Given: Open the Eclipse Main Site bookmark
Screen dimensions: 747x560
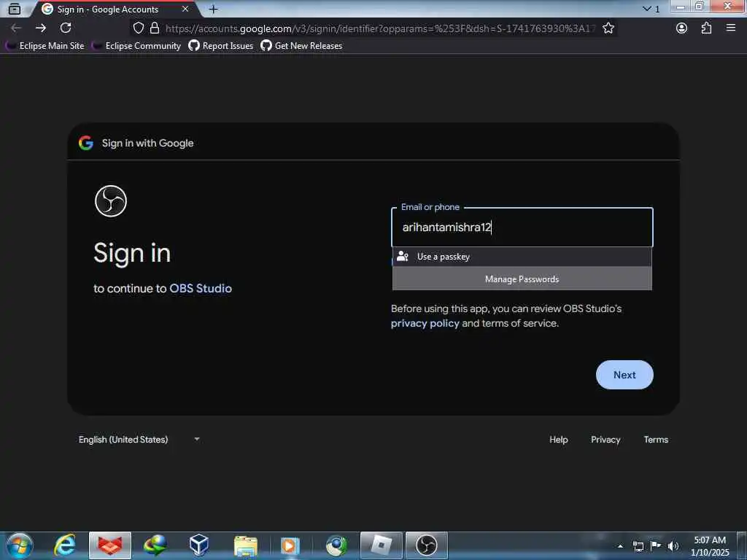Looking at the screenshot, I should click(44, 46).
